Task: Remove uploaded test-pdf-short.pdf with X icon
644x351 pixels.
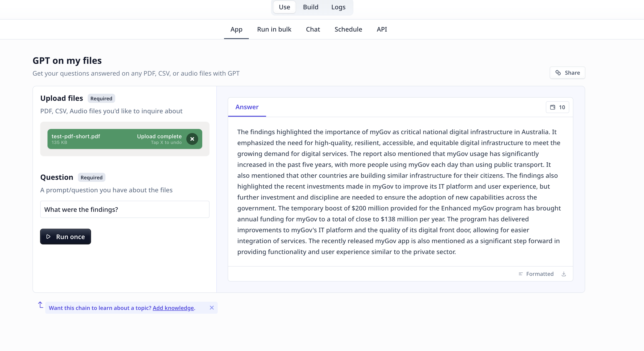Action: [x=192, y=139]
